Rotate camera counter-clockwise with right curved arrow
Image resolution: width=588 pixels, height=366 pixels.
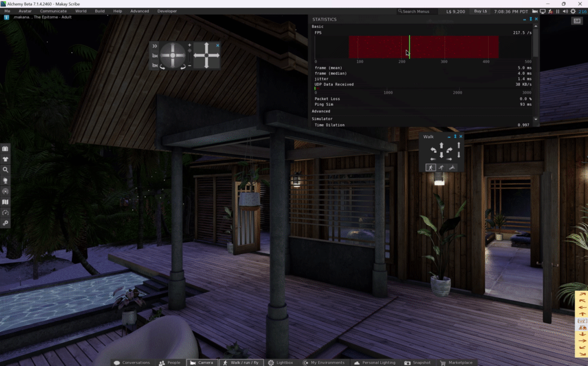(183, 67)
